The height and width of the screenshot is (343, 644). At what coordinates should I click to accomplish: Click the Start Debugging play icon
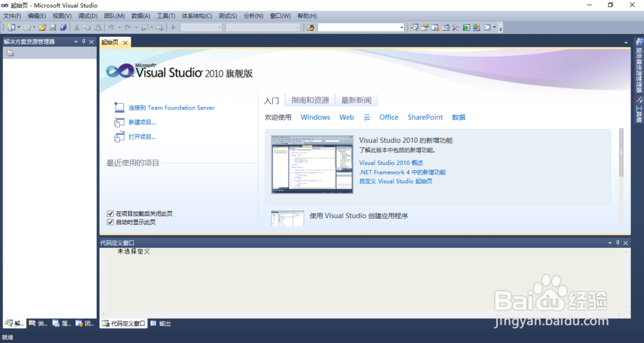(173, 28)
